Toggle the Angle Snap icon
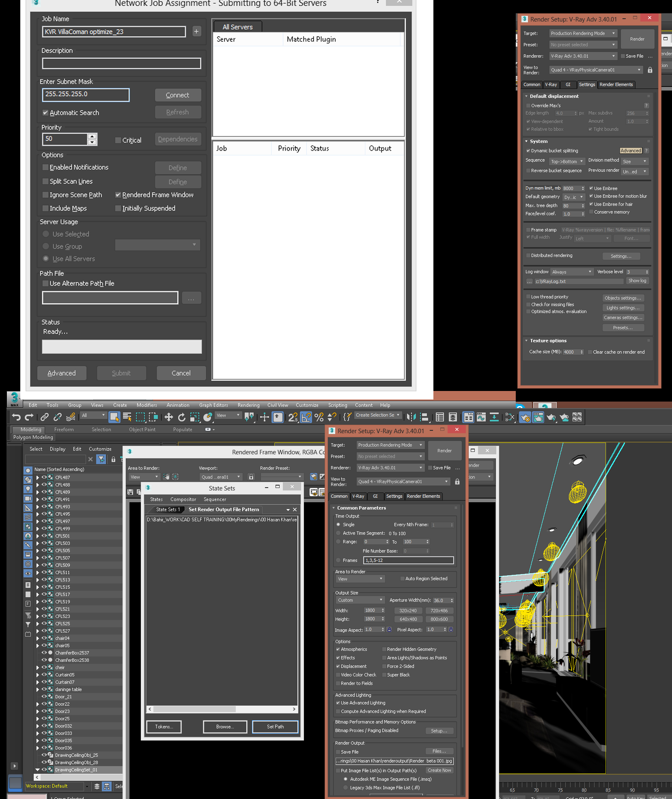 click(306, 417)
